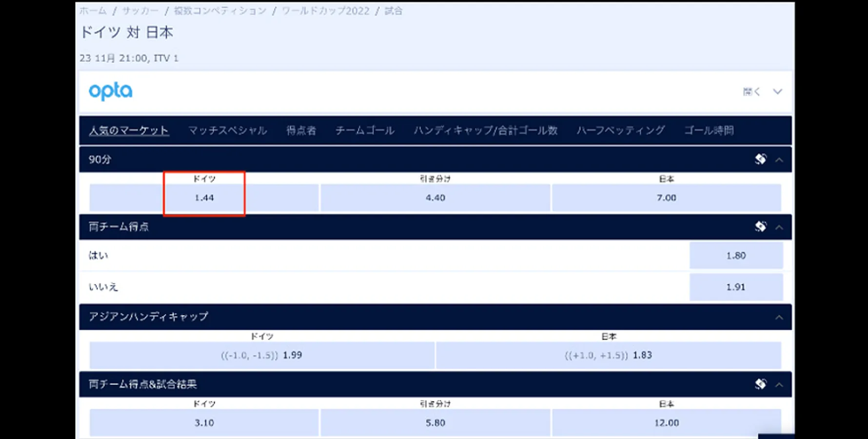Go to ホーム in breadcrumb

point(93,11)
